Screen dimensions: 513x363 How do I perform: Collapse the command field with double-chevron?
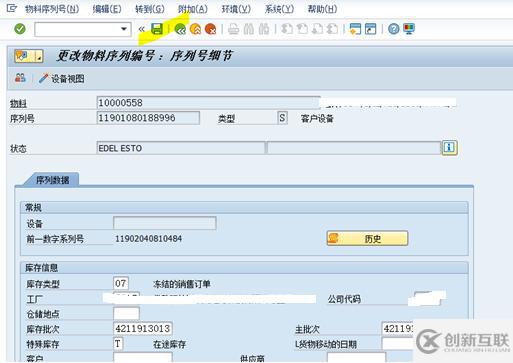142,29
